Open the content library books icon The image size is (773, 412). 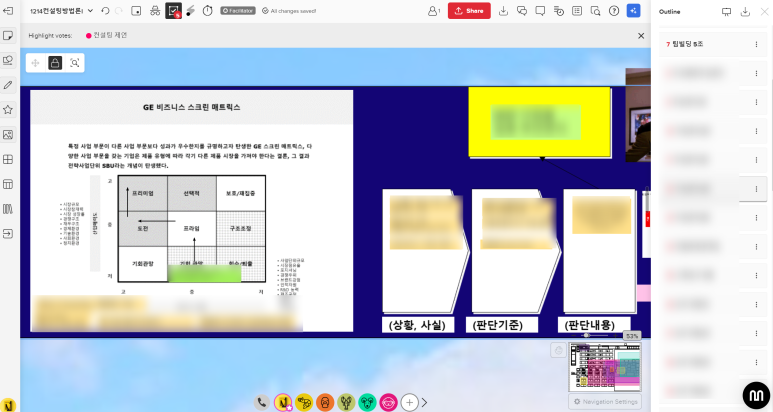8,209
